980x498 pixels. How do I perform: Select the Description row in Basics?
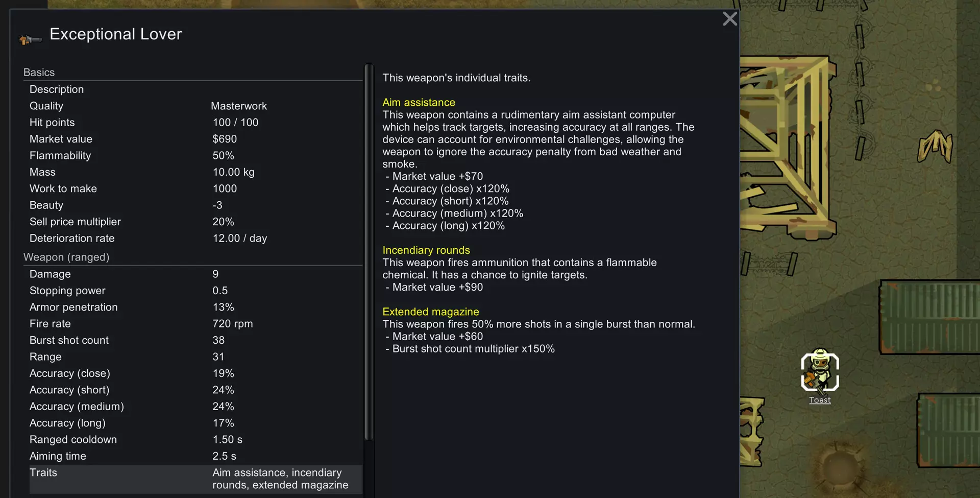point(194,89)
